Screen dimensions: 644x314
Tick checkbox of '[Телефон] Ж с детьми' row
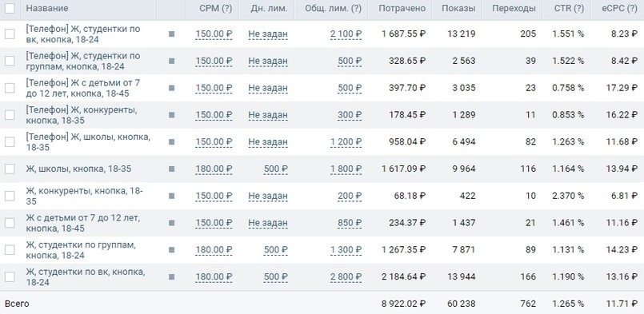coord(10,88)
